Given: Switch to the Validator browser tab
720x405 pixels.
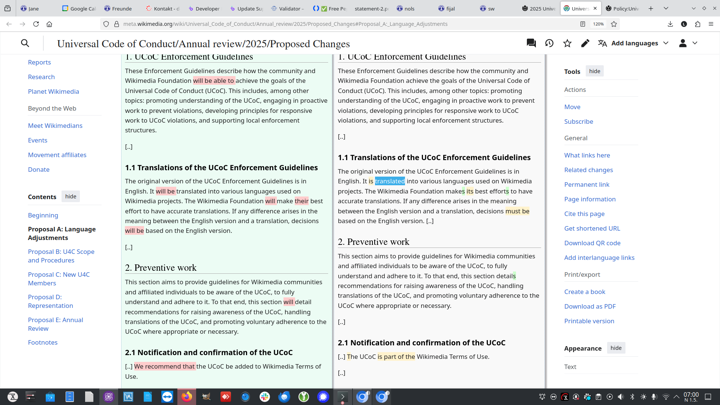Looking at the screenshot, I should pos(287,8).
